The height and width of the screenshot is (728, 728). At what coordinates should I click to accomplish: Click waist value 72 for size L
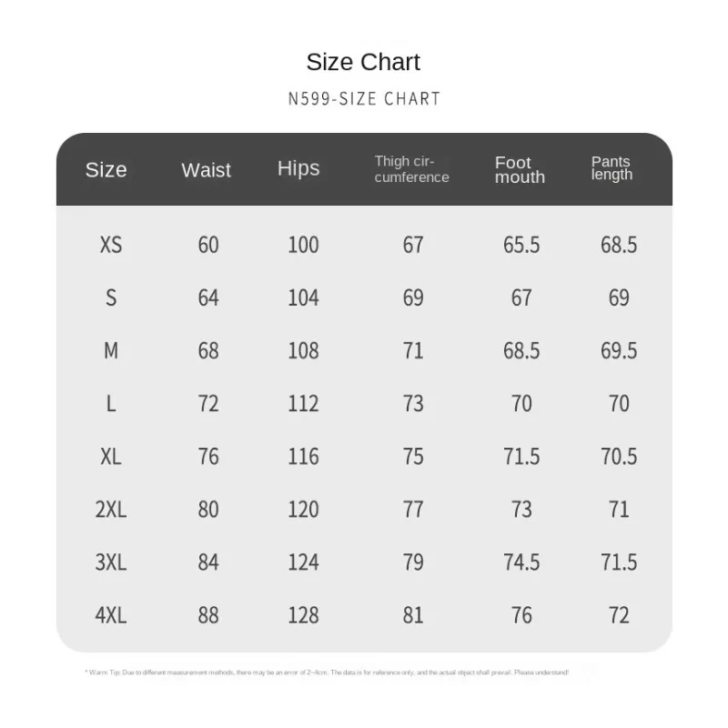point(208,403)
